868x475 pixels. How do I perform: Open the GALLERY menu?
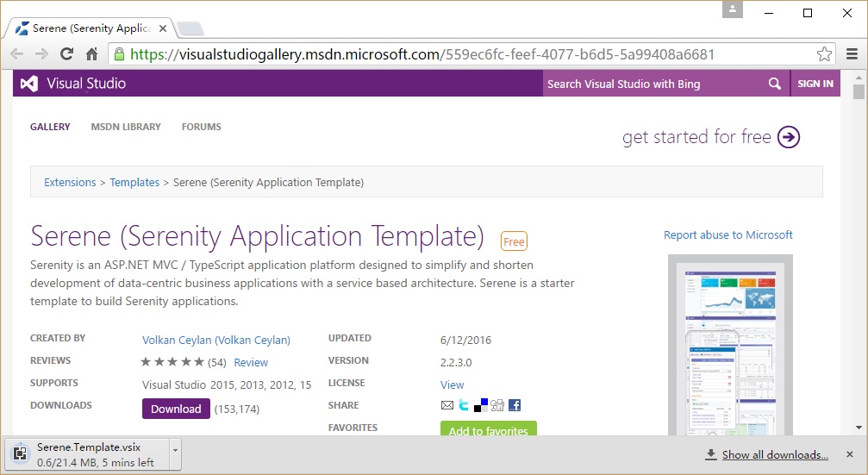click(x=50, y=127)
